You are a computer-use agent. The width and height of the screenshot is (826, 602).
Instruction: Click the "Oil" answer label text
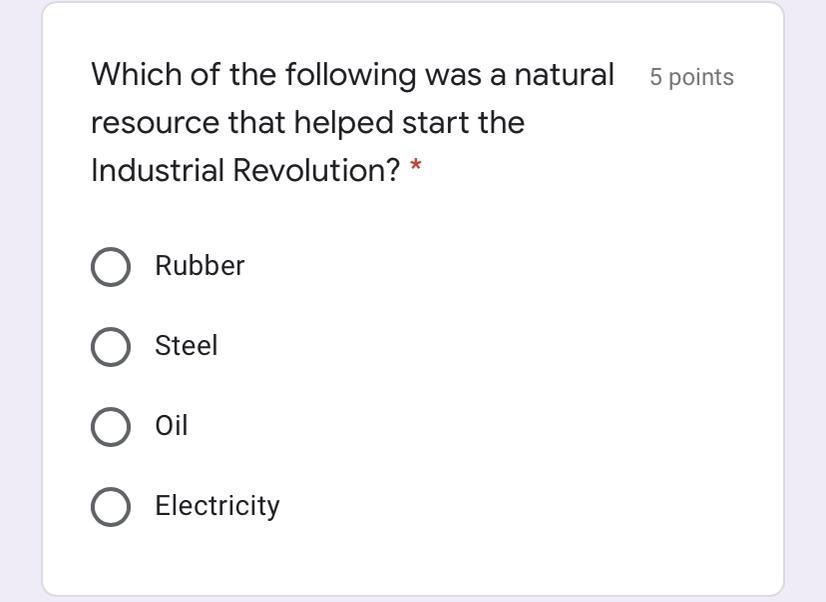[x=171, y=426]
